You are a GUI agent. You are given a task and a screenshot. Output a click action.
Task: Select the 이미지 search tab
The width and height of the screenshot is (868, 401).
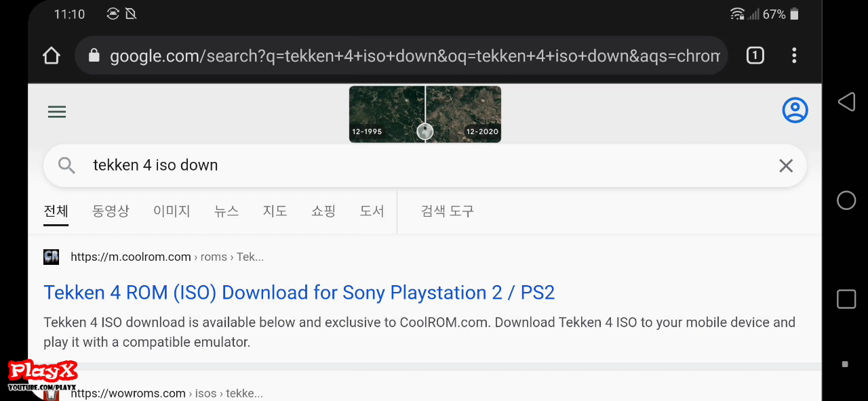tap(172, 211)
